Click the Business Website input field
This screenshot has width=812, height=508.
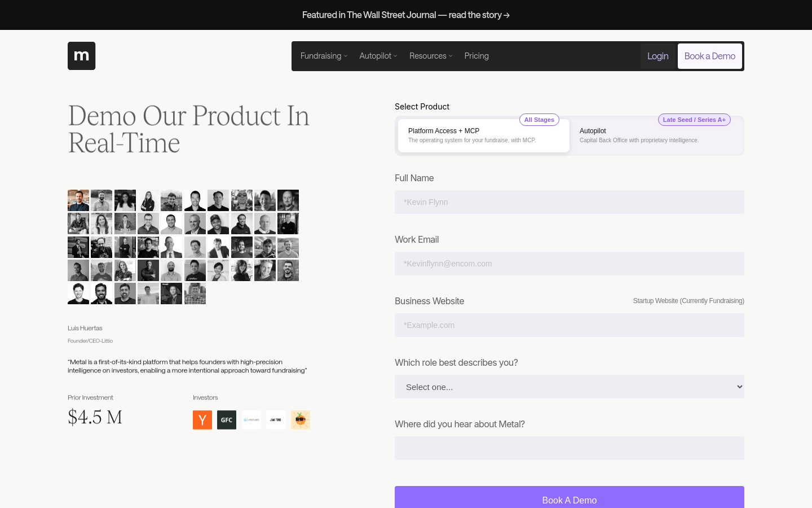[x=570, y=325]
